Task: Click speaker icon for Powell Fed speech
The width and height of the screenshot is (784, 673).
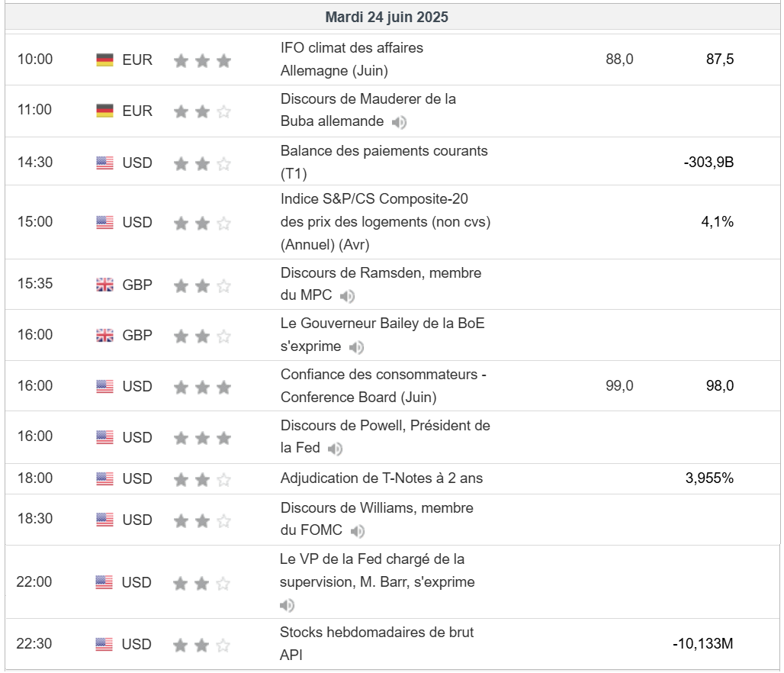Action: 335,449
